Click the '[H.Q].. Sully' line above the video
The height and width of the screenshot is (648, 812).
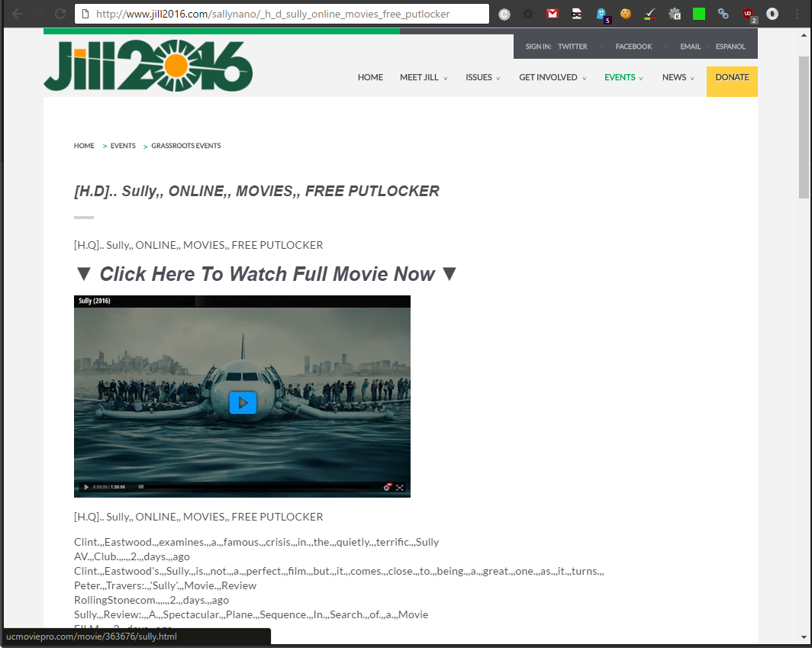tap(198, 245)
